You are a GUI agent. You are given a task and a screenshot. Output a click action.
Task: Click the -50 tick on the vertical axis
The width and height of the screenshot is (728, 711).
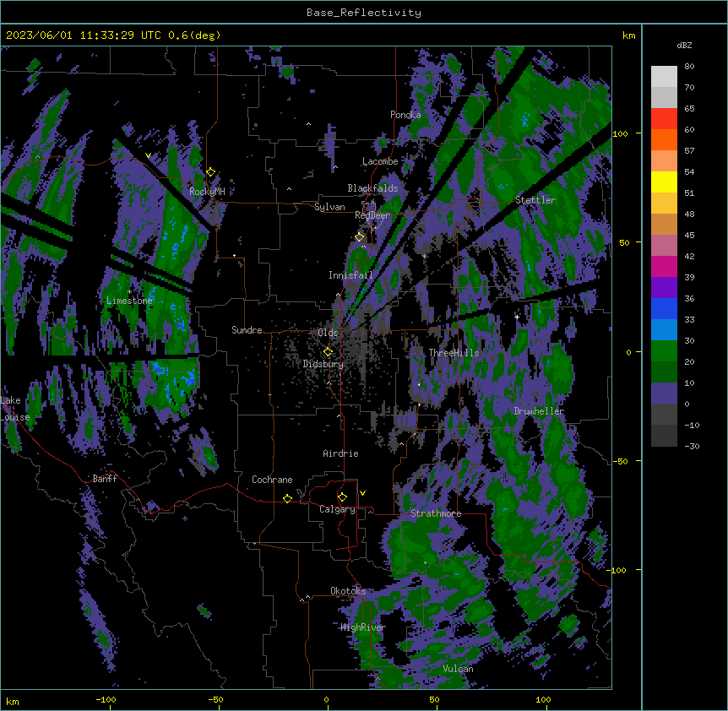[x=620, y=461]
